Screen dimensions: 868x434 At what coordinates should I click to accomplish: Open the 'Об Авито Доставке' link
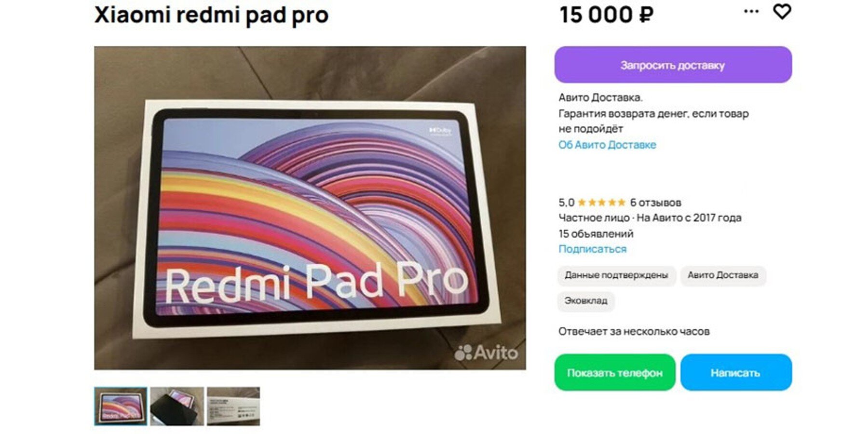[x=607, y=145]
